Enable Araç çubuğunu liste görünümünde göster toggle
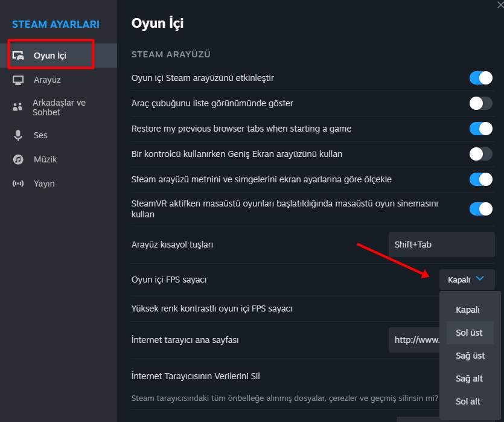 click(x=481, y=103)
